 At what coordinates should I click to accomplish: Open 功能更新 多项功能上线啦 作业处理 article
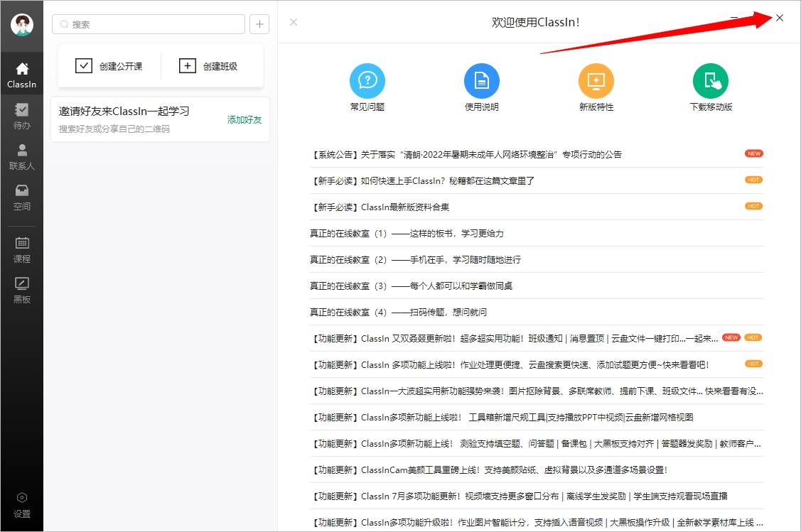pyautogui.click(x=537, y=364)
